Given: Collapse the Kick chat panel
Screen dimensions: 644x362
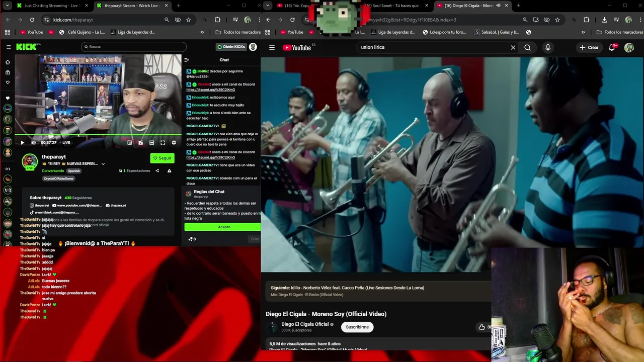Looking at the screenshot, I should coord(187,60).
